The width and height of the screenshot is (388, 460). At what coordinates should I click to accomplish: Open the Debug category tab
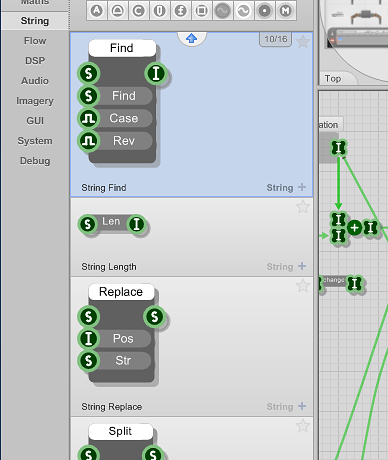pyautogui.click(x=35, y=161)
